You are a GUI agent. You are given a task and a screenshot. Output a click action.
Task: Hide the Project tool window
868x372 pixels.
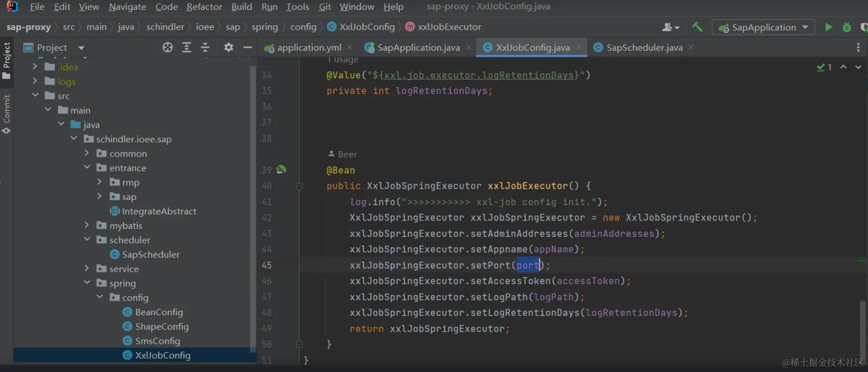(248, 48)
